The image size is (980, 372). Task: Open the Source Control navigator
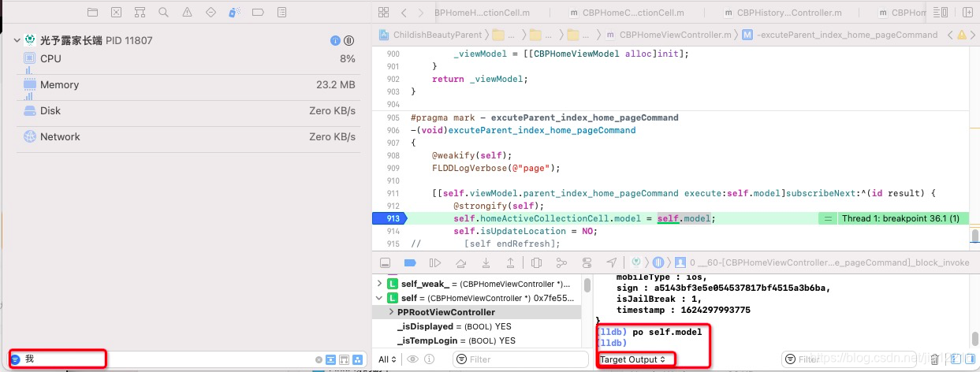point(117,13)
